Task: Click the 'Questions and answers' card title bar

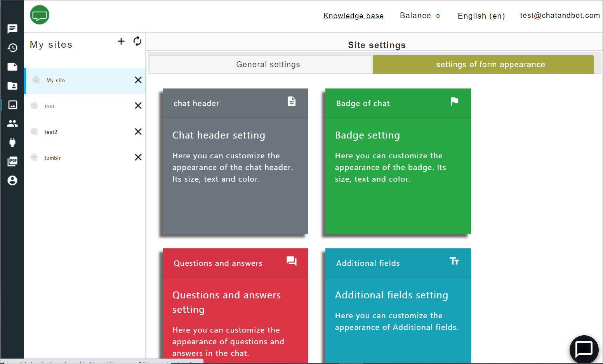Action: 235,263
